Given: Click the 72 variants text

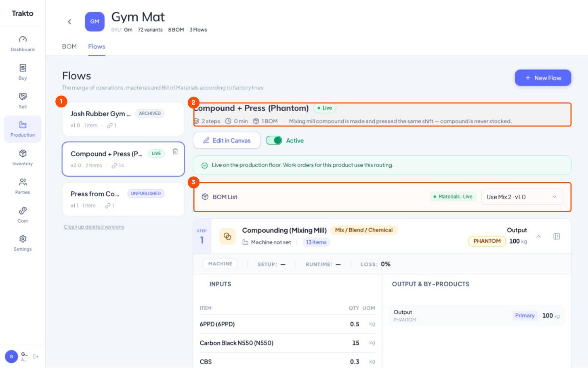Looking at the screenshot, I should click(x=150, y=30).
